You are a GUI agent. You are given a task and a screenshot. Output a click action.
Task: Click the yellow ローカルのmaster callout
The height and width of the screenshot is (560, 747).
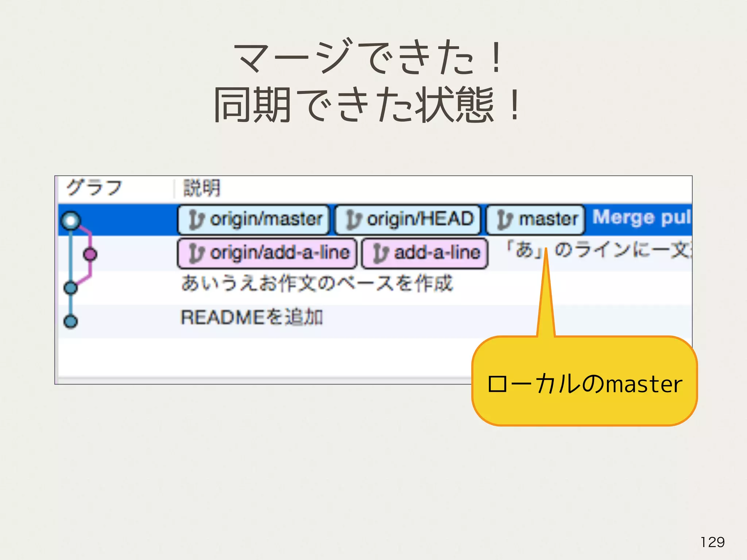click(584, 384)
